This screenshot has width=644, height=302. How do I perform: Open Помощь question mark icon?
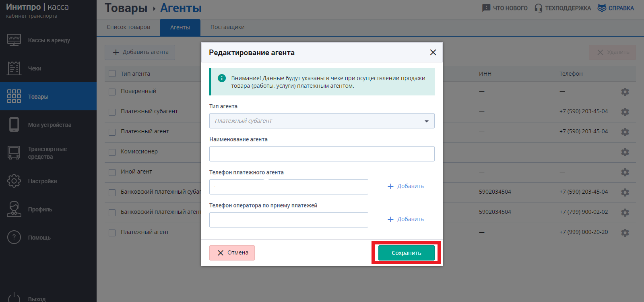14,237
